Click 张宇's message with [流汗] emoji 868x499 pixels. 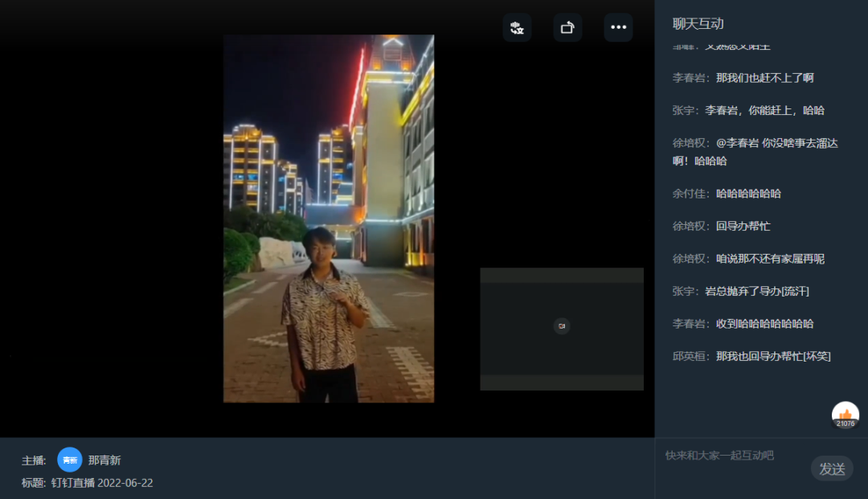(x=757, y=291)
